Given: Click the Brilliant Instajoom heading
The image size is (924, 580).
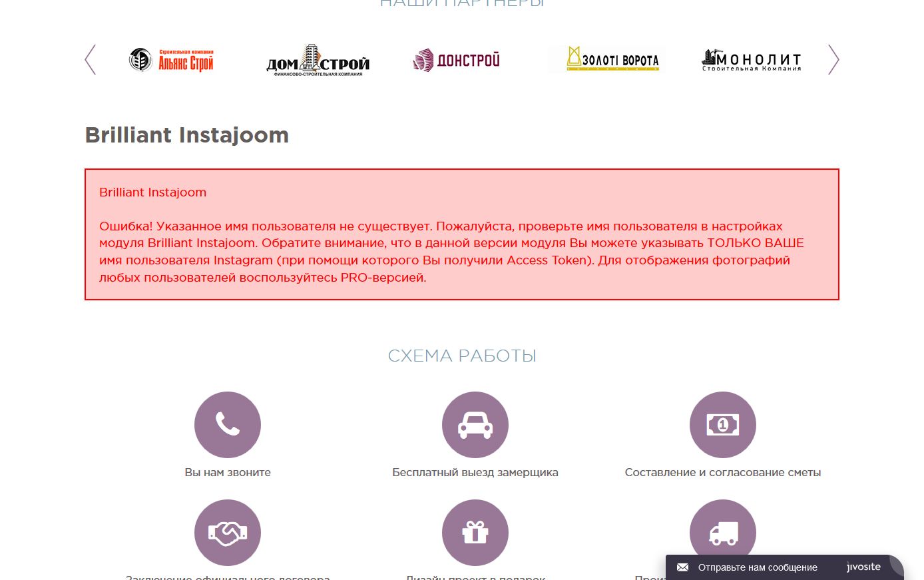Looking at the screenshot, I should 187,135.
